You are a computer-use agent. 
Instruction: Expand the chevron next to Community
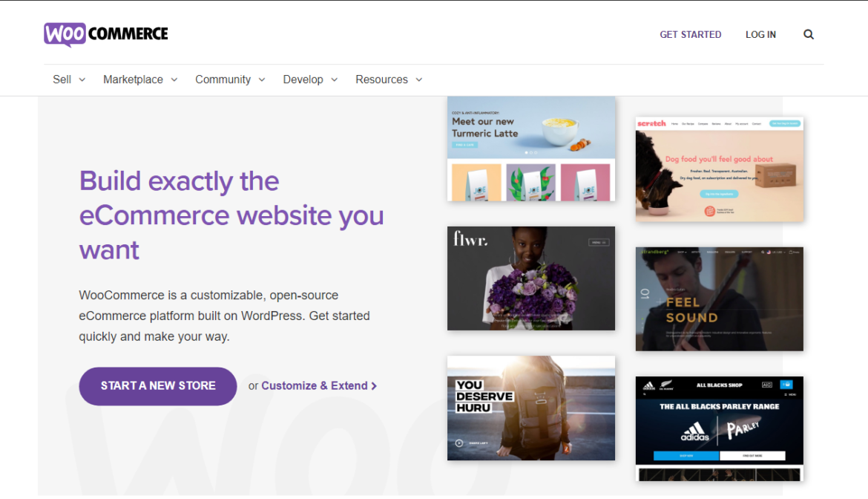[x=262, y=79]
